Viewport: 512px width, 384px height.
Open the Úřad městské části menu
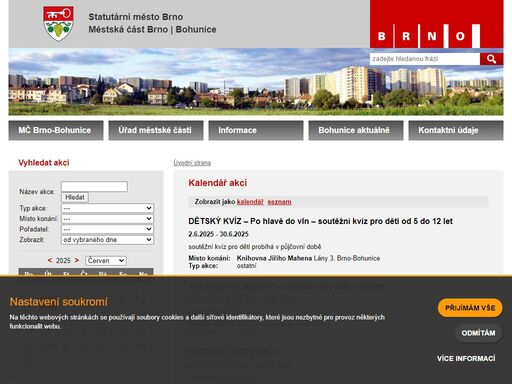click(156, 130)
